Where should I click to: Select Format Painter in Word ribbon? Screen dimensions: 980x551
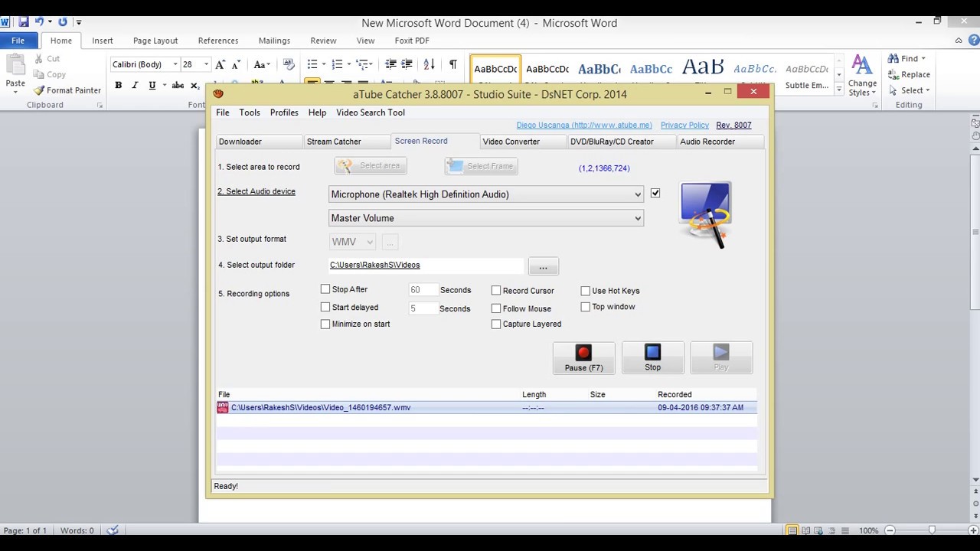point(67,90)
